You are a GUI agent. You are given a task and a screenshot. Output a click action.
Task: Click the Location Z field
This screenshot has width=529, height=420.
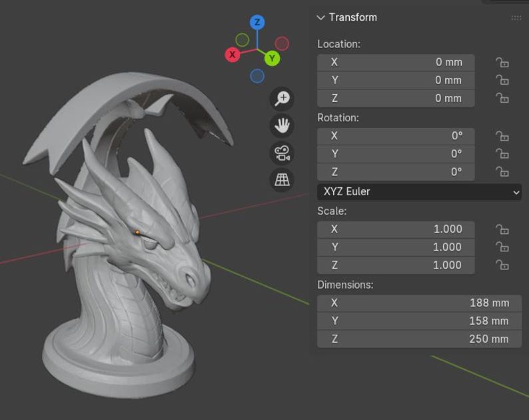point(396,98)
